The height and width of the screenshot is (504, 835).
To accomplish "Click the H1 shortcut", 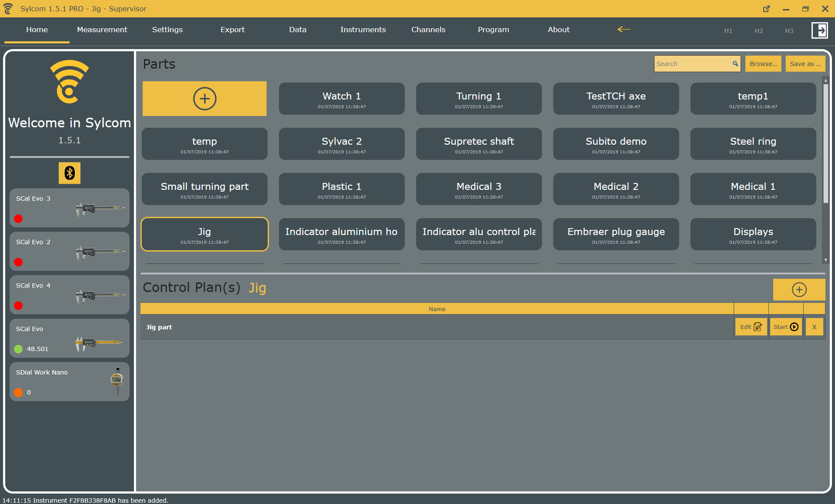I will (x=728, y=31).
